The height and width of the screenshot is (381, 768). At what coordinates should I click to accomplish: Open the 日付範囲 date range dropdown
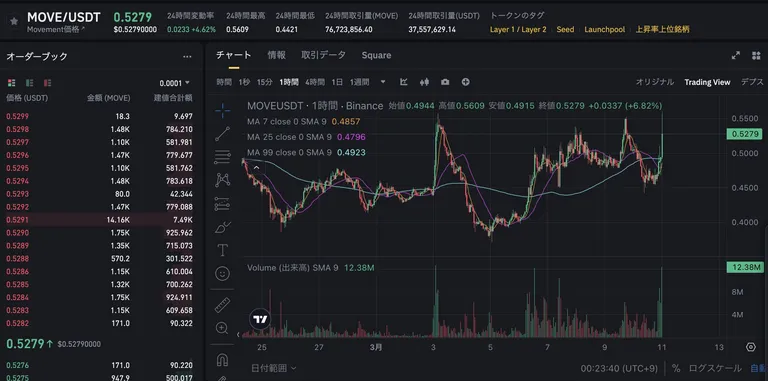point(273,368)
